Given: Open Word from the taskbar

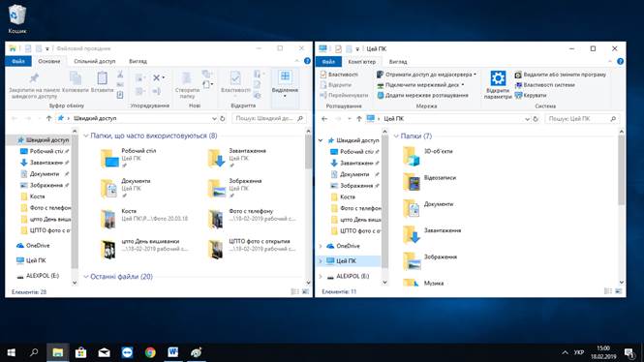Looking at the screenshot, I should coord(173,352).
